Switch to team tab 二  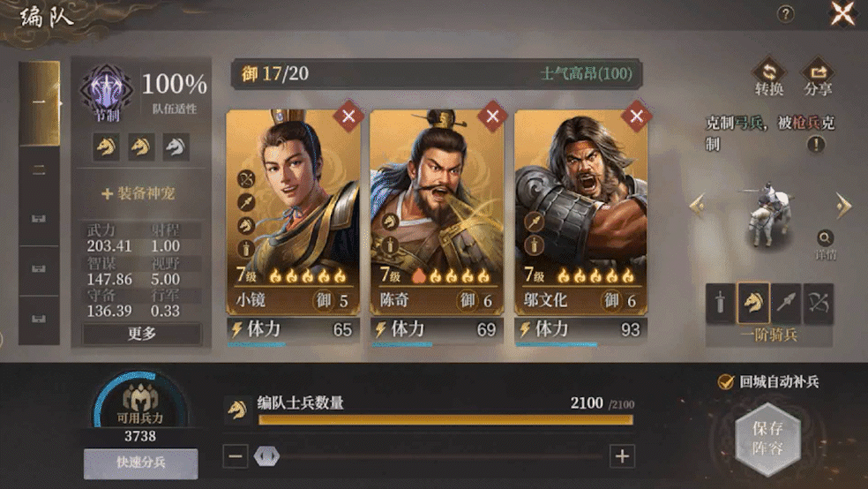(39, 170)
